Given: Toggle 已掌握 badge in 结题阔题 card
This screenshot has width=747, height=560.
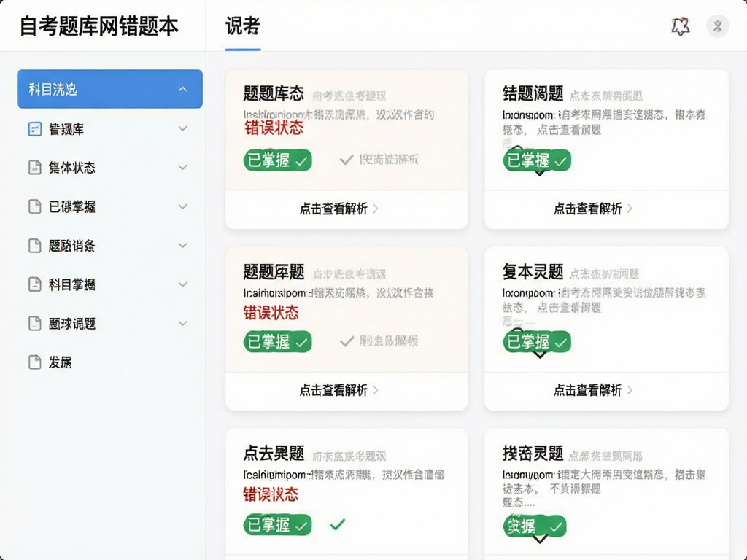Looking at the screenshot, I should click(x=537, y=160).
